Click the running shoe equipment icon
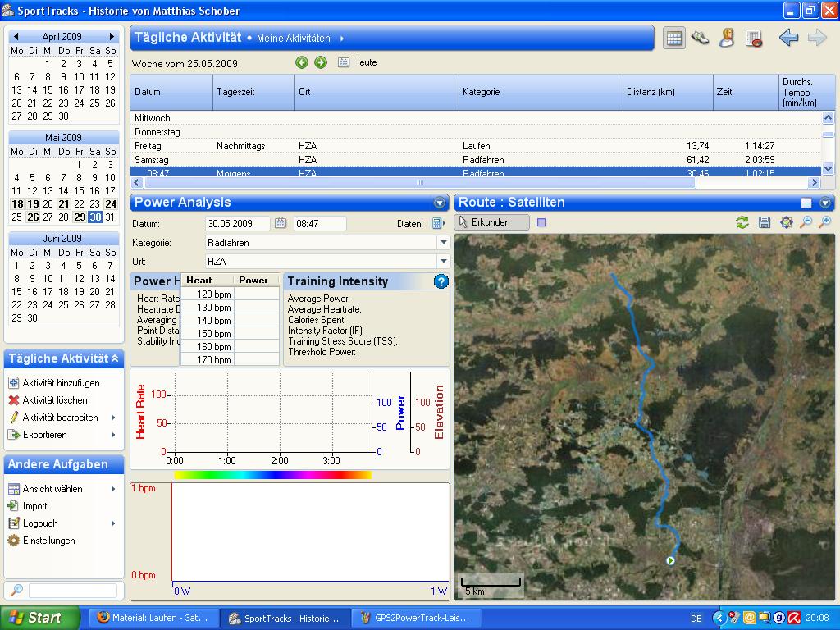 click(x=700, y=38)
